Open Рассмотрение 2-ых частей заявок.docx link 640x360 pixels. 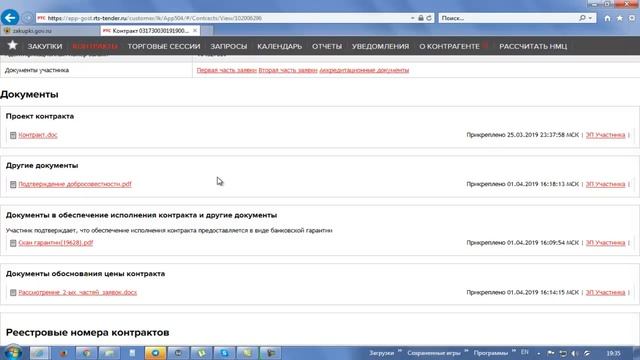pos(78,293)
